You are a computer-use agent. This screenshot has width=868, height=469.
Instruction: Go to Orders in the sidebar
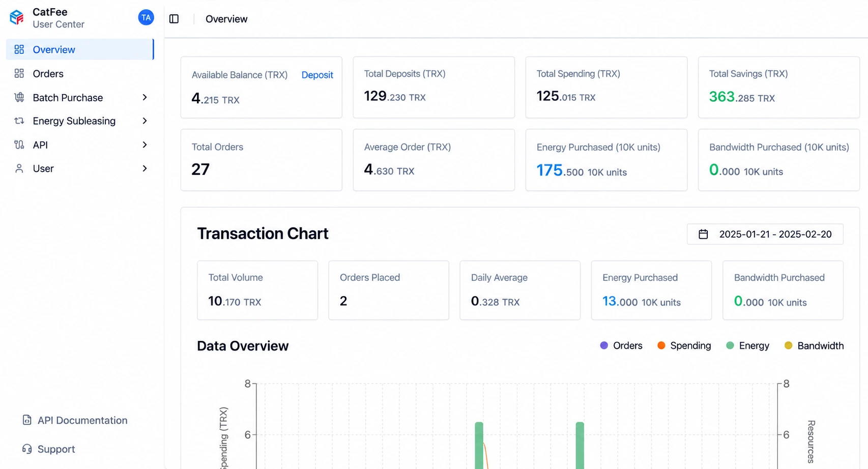pos(80,73)
